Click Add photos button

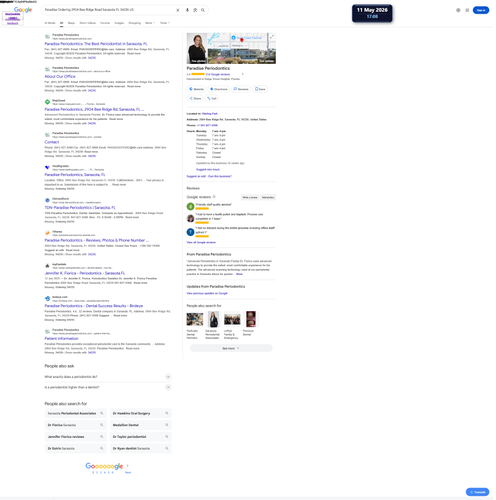coord(268,197)
